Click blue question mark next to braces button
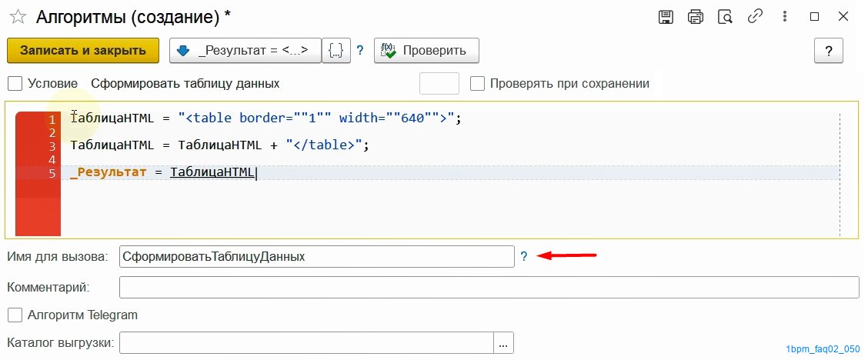The image size is (868, 360). coord(359,51)
